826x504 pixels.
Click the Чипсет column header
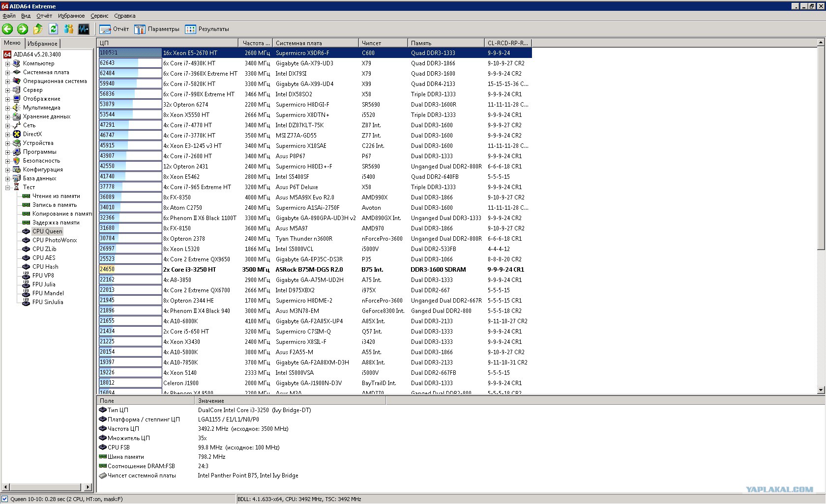click(x=383, y=43)
